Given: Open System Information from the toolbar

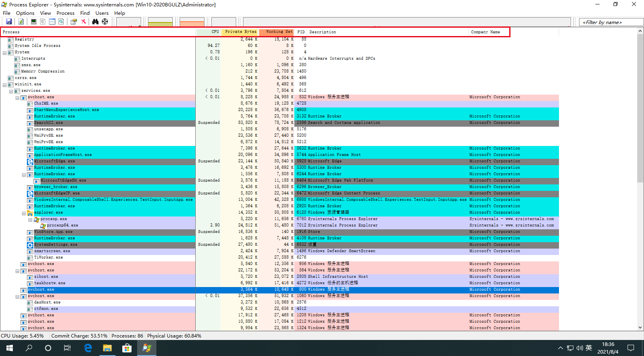Looking at the screenshot, I should 33,22.
